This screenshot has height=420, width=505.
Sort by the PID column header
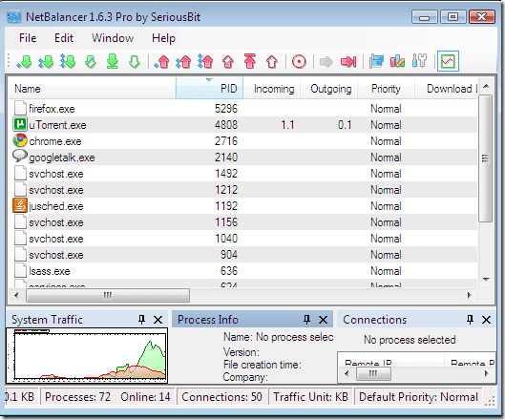coord(209,88)
